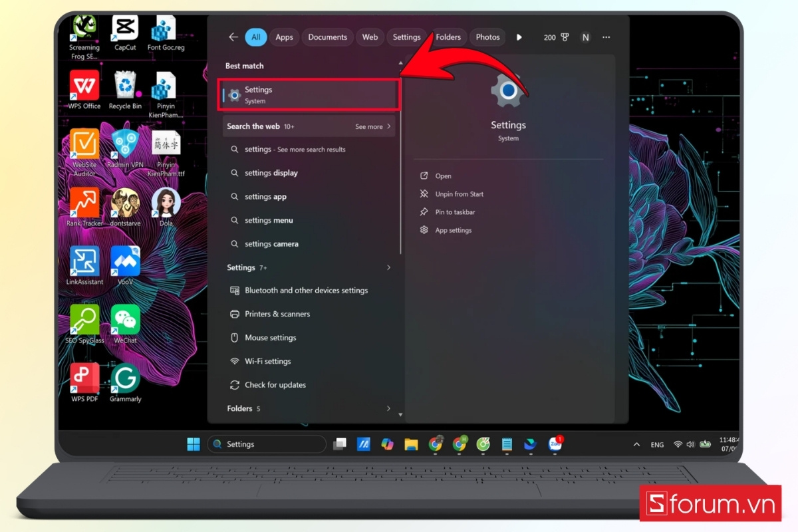Select the dontstarve desktop shortcut
798x532 pixels.
[x=125, y=207]
